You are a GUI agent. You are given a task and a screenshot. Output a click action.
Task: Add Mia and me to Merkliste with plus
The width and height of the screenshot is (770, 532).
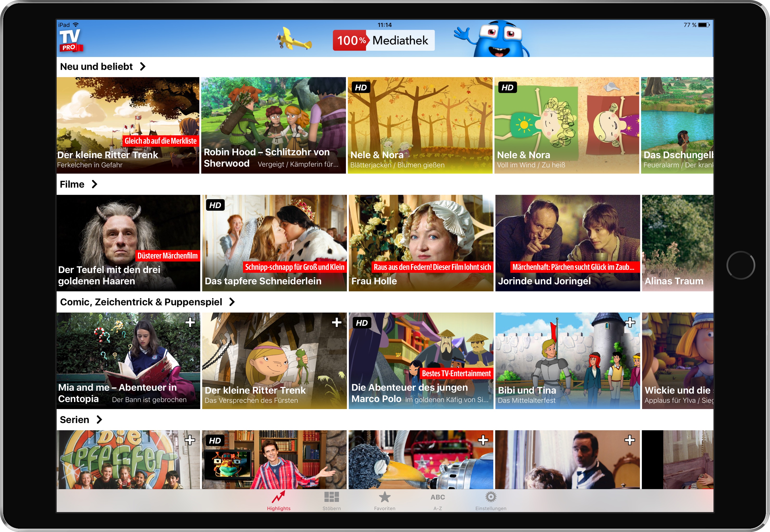190,322
